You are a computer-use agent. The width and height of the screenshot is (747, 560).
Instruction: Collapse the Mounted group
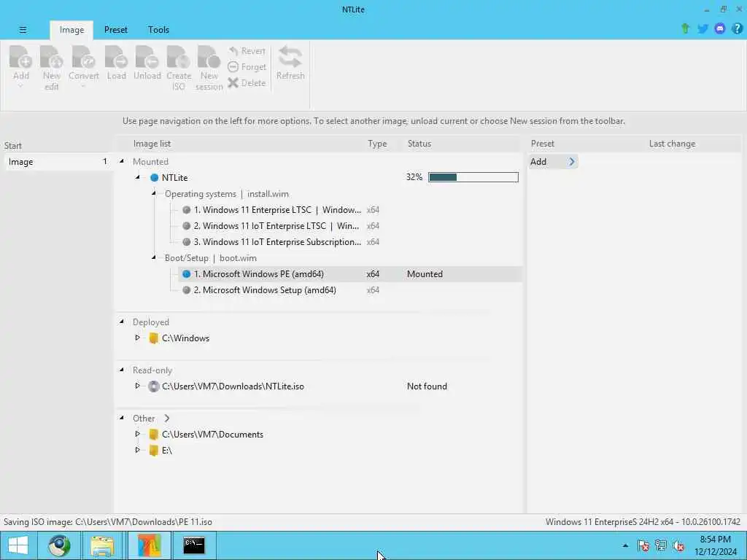[x=122, y=161]
